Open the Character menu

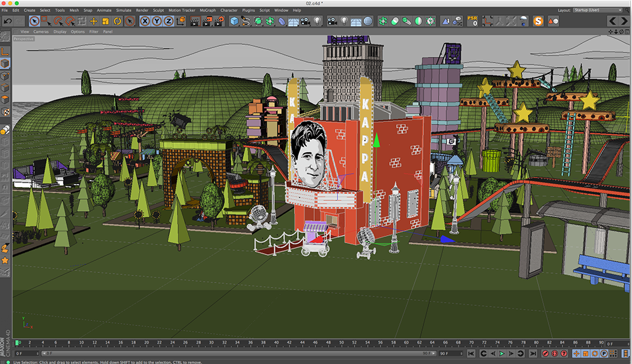coord(229,10)
